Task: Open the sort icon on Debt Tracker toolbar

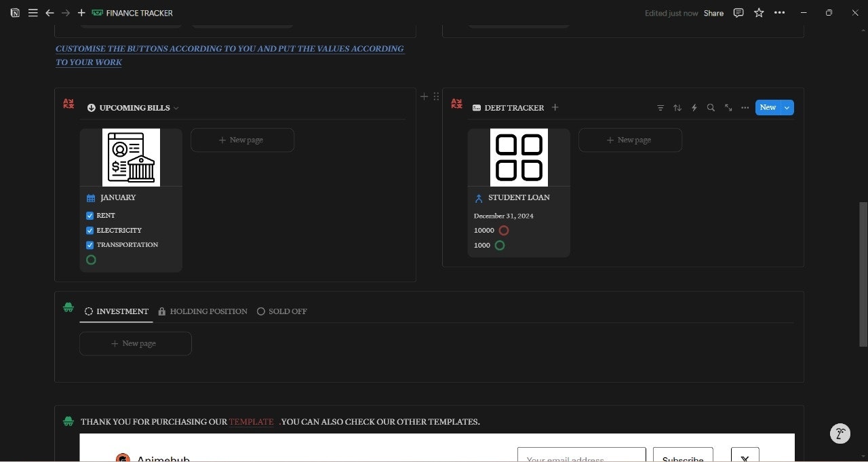Action: pyautogui.click(x=677, y=107)
